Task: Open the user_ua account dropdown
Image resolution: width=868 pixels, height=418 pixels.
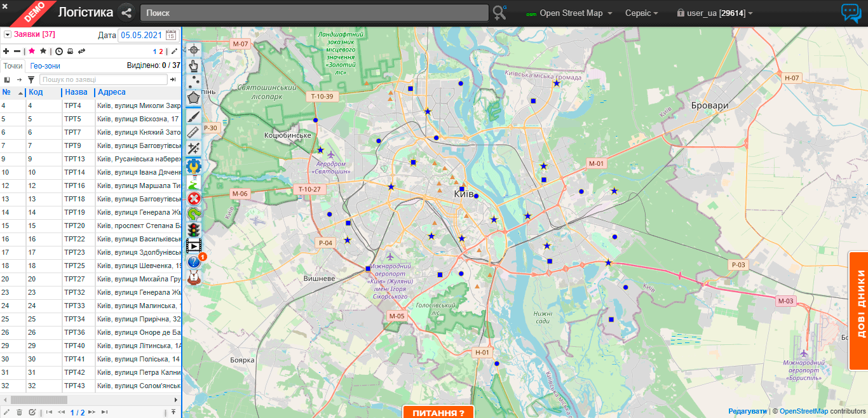Action: pos(715,13)
